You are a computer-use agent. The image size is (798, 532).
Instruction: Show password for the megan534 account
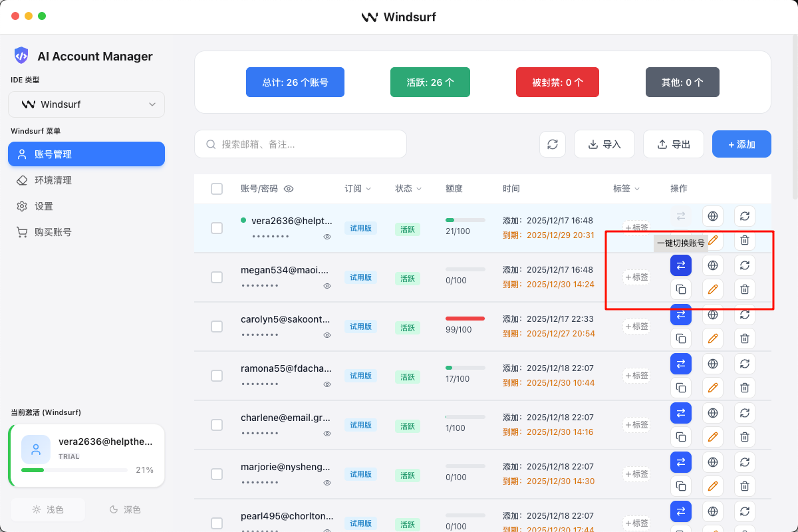pos(327,286)
